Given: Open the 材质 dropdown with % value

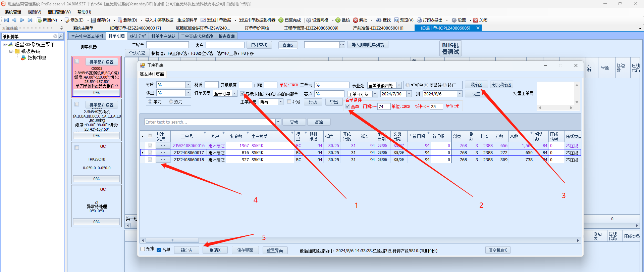Looking at the screenshot, I should click(x=188, y=85).
